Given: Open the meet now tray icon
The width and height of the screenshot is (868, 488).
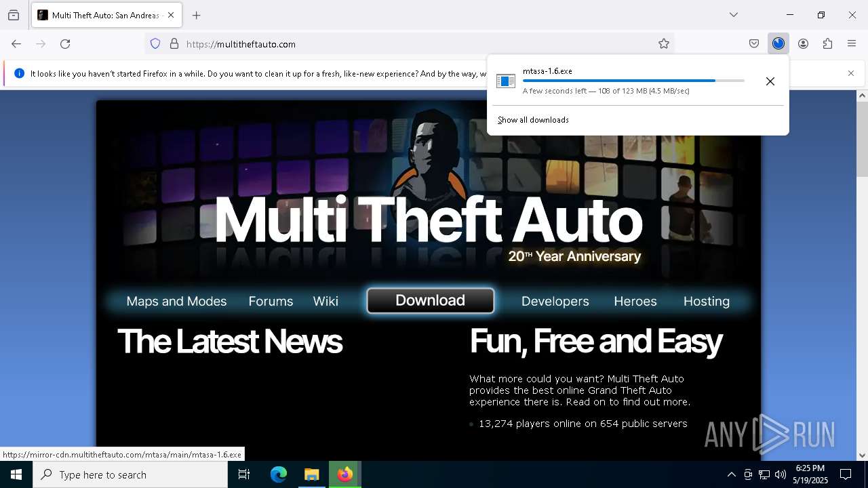Looking at the screenshot, I should 748,474.
